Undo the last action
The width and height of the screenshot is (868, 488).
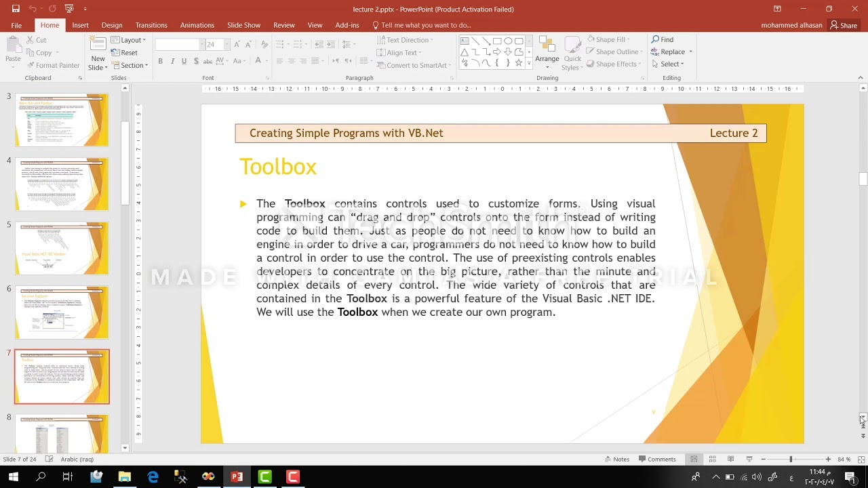tap(32, 9)
